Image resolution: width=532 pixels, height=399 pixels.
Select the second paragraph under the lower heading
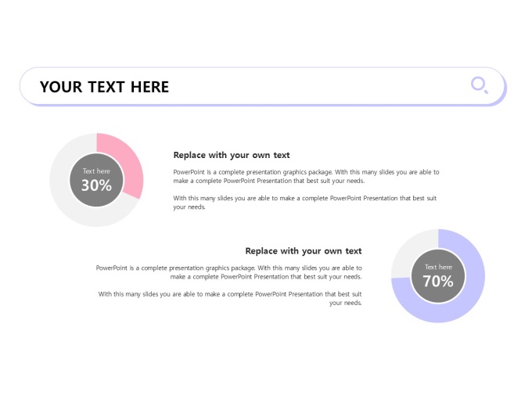click(x=230, y=299)
